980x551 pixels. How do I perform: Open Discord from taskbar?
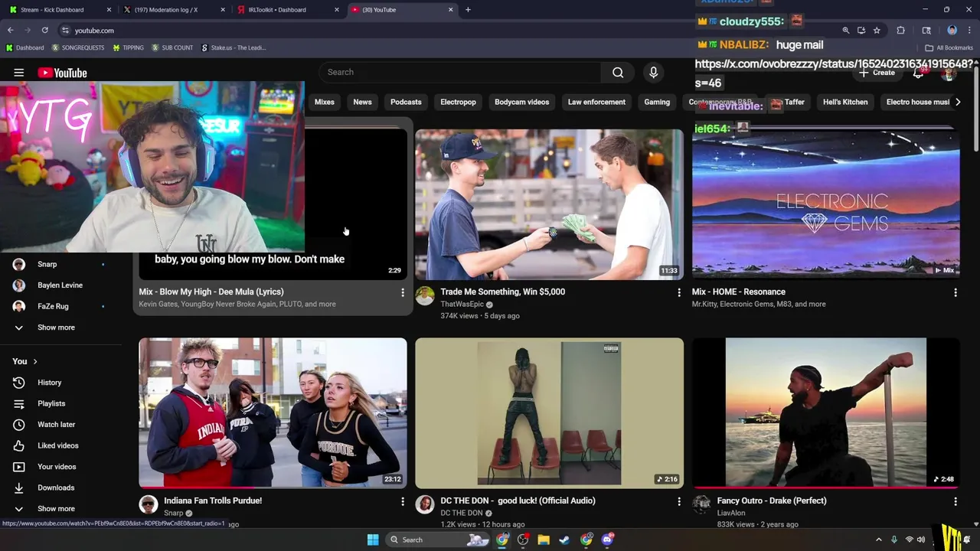pyautogui.click(x=608, y=540)
